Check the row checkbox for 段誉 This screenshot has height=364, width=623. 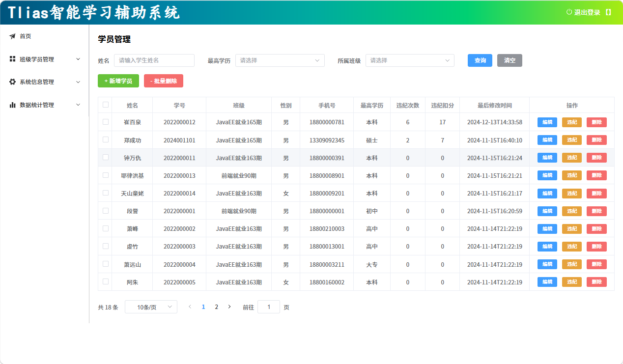[x=105, y=210]
